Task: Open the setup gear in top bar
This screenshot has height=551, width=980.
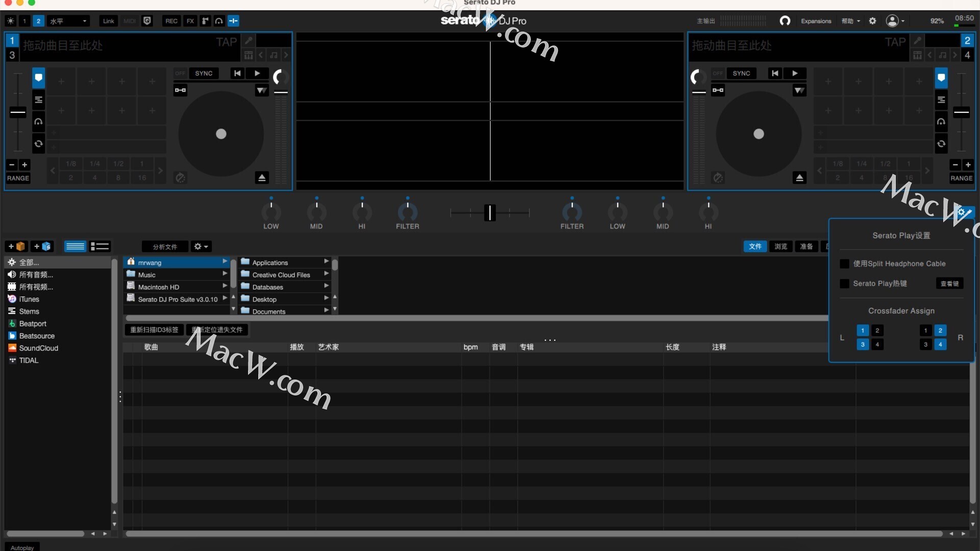Action: coord(872,21)
